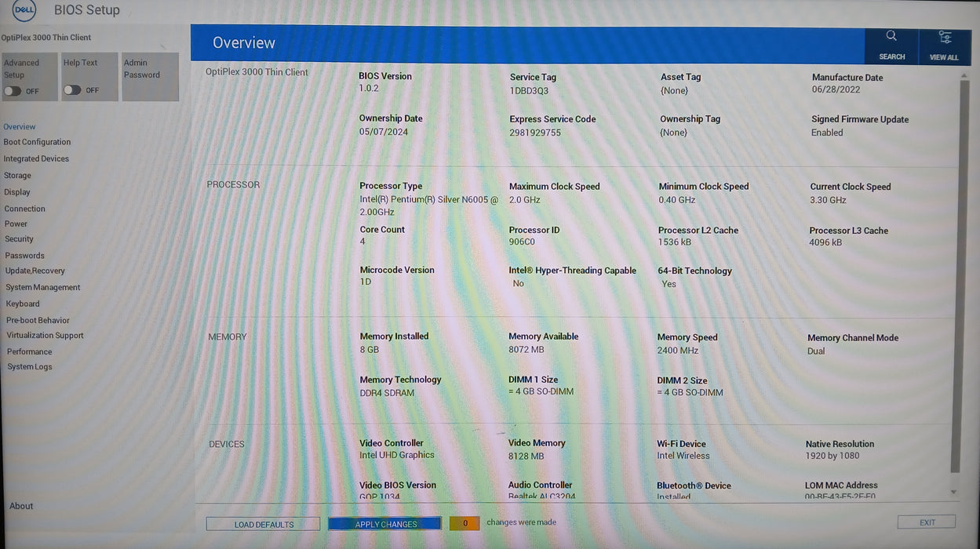Click Express Service Code 2981929755
The width and height of the screenshot is (980, 549).
click(535, 133)
